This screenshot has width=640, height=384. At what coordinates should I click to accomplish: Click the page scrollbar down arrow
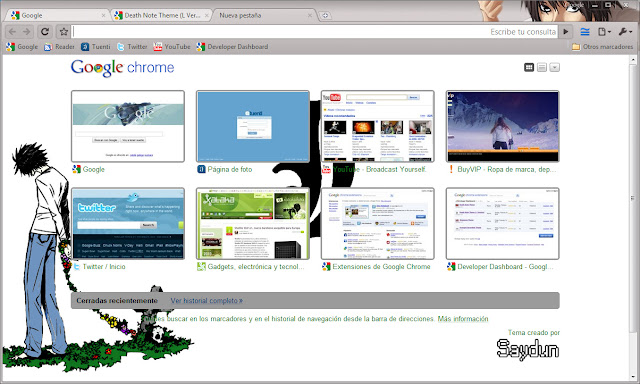(x=634, y=376)
